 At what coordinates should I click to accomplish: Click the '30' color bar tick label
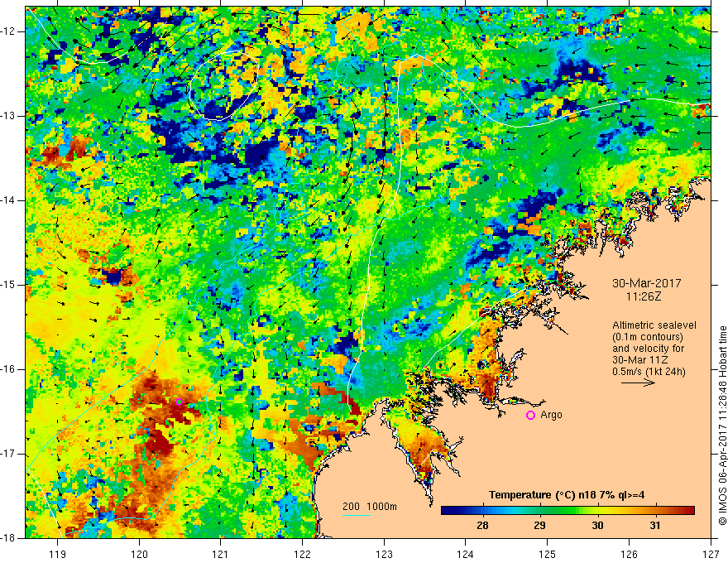coord(597,526)
